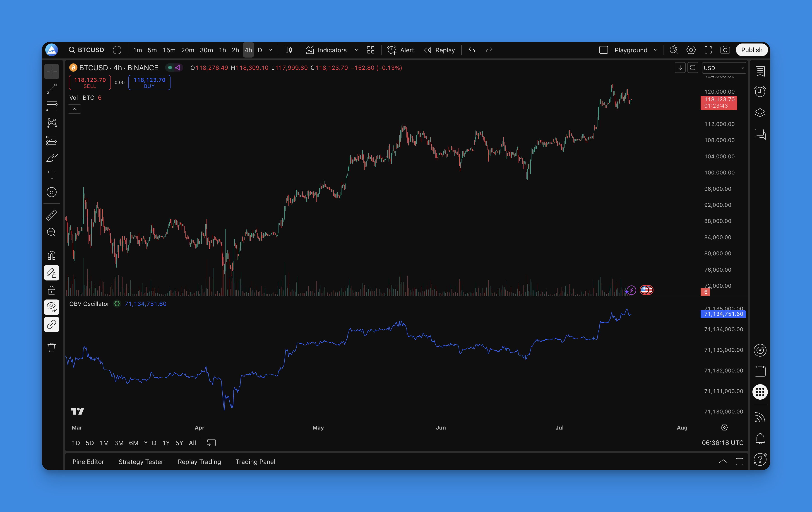Select the ruler measure tool

52,215
